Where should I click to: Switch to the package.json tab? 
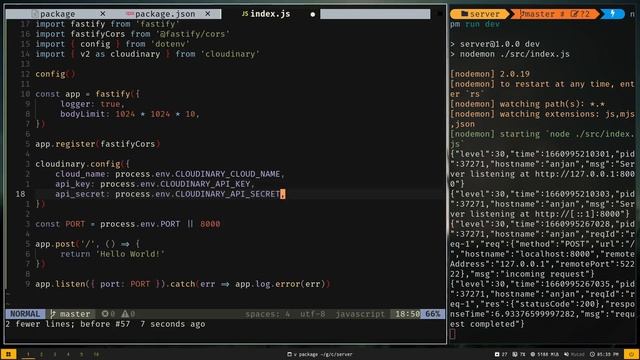(x=165, y=14)
